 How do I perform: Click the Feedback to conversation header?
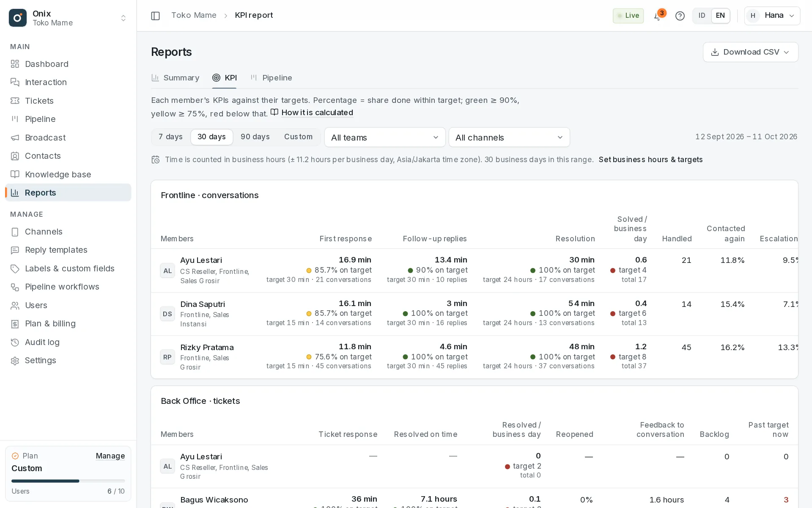[660, 430]
